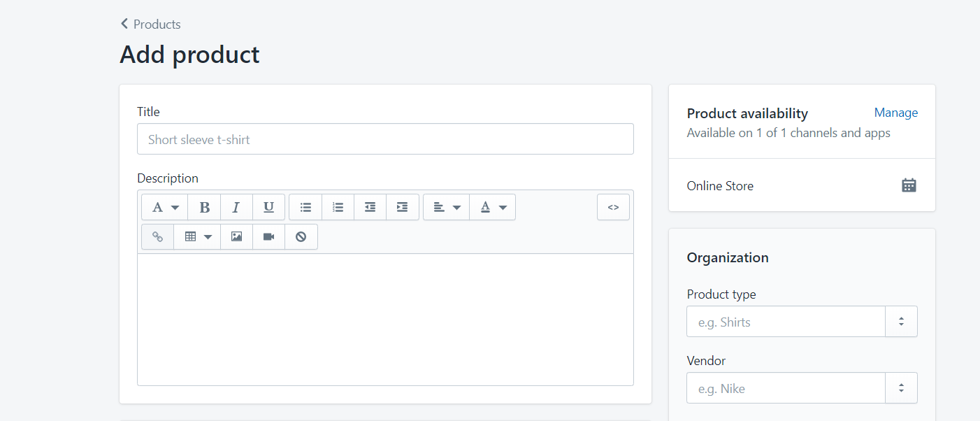The height and width of the screenshot is (421, 980).
Task: Insert a video into the description
Action: point(268,237)
